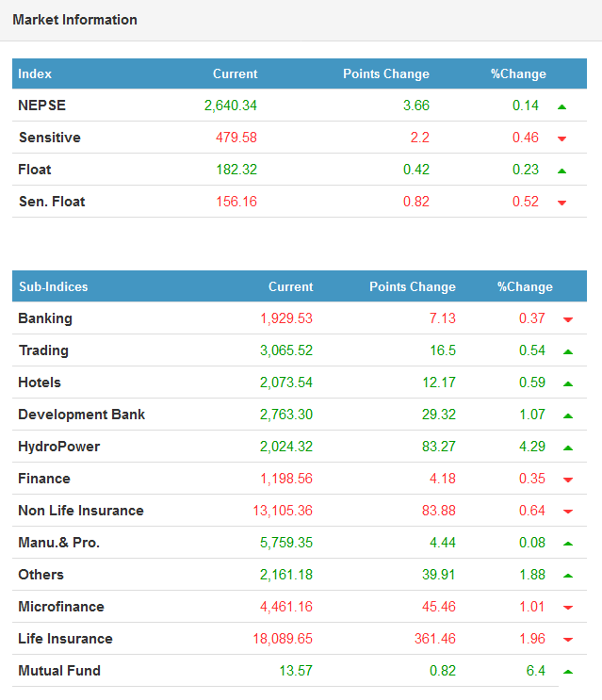Click the green up arrow in Hotels row
The width and height of the screenshot is (602, 700).
click(x=568, y=384)
